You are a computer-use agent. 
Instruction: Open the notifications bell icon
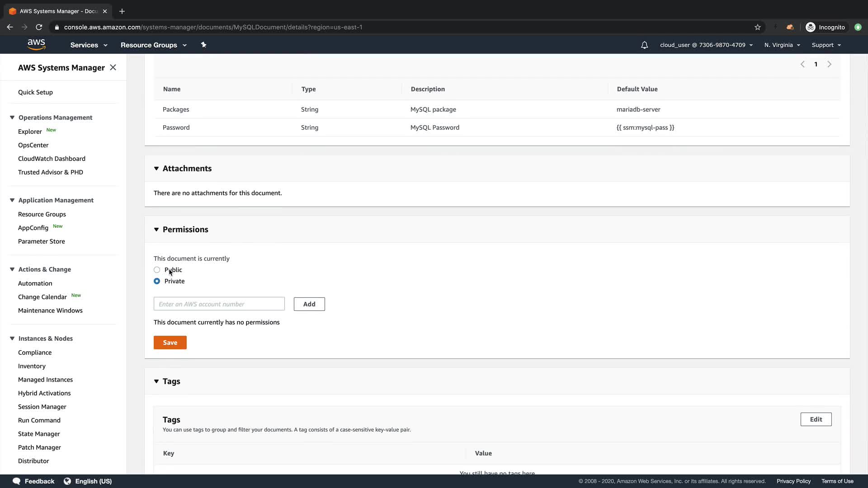click(644, 45)
